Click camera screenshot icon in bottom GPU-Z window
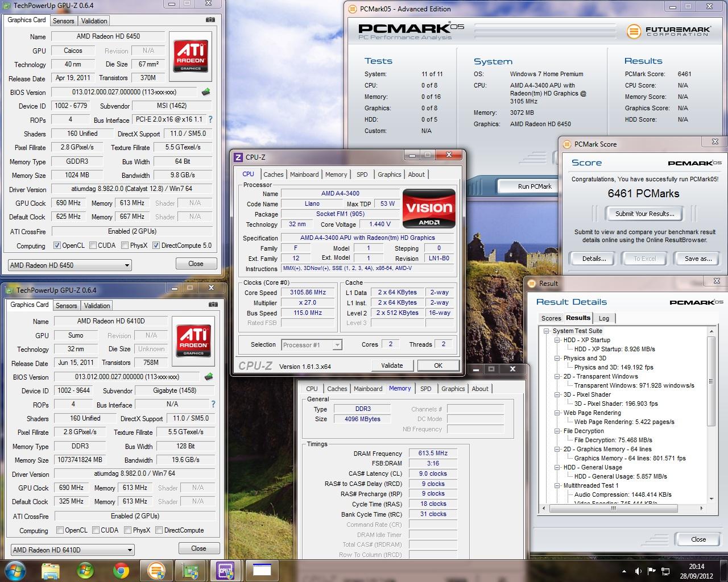728x582 pixels. tap(213, 304)
